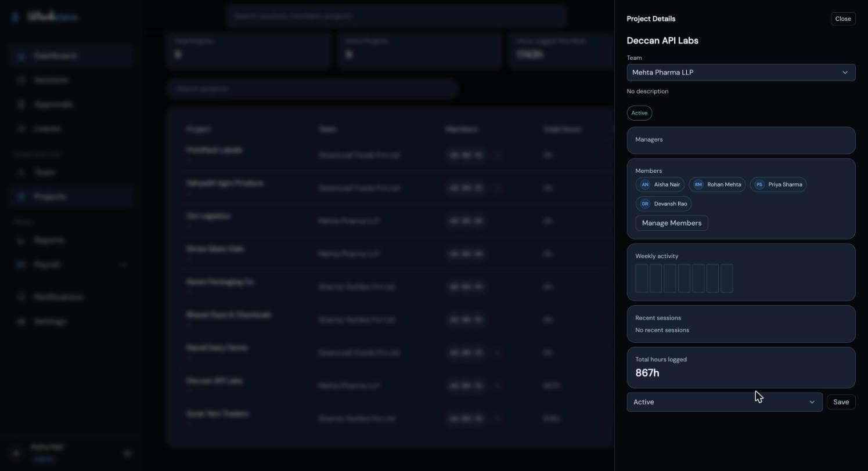Close the Project Details panel
Image resolution: width=868 pixels, height=471 pixels.
843,19
